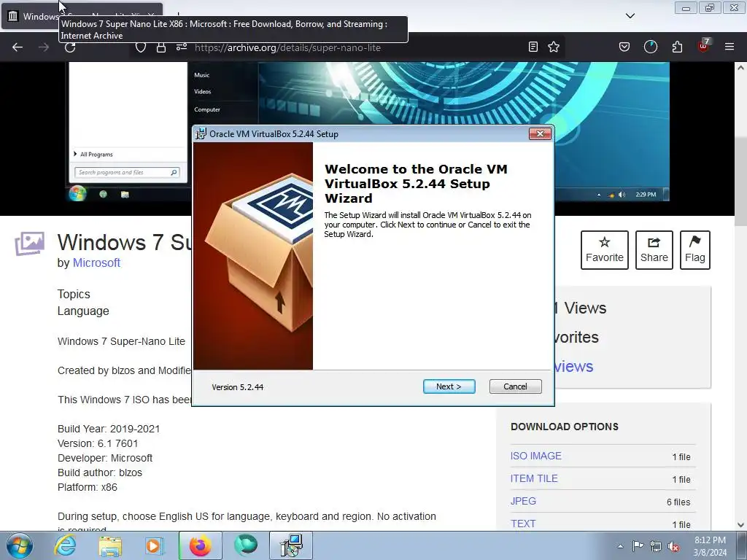Open the ITEM TILE download link
Screen dimensions: 747x560
coord(534,478)
